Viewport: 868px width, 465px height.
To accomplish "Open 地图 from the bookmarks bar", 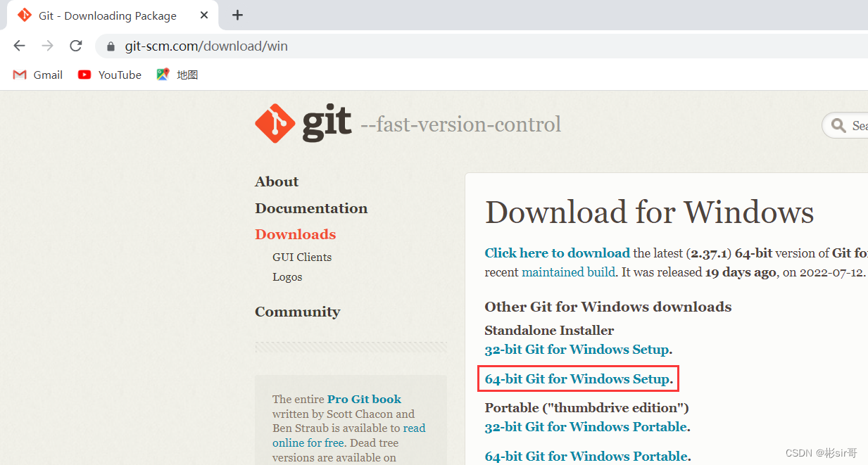I will [x=177, y=75].
